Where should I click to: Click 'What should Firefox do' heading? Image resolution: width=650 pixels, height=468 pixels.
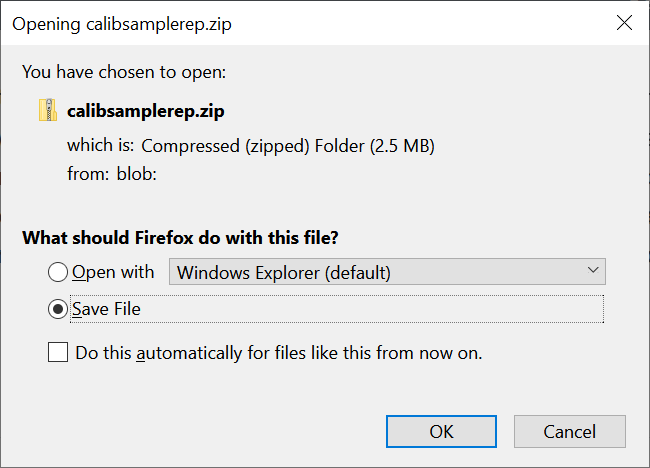pos(181,238)
